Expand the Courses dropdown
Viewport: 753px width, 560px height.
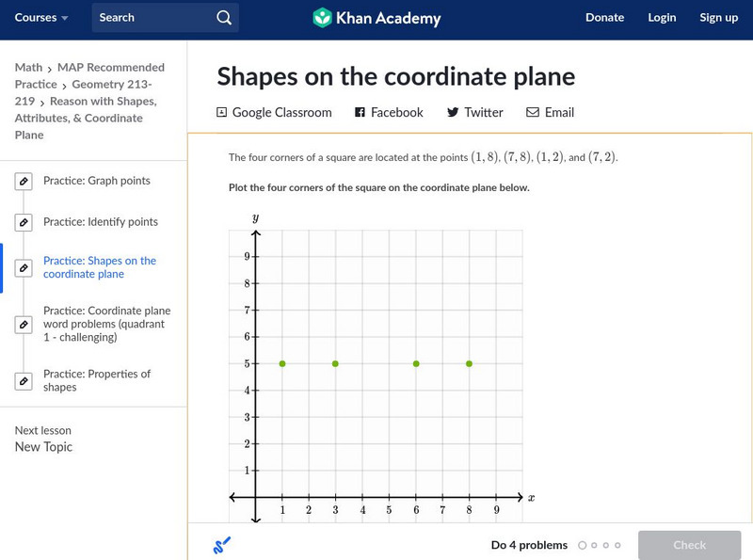[x=41, y=17]
